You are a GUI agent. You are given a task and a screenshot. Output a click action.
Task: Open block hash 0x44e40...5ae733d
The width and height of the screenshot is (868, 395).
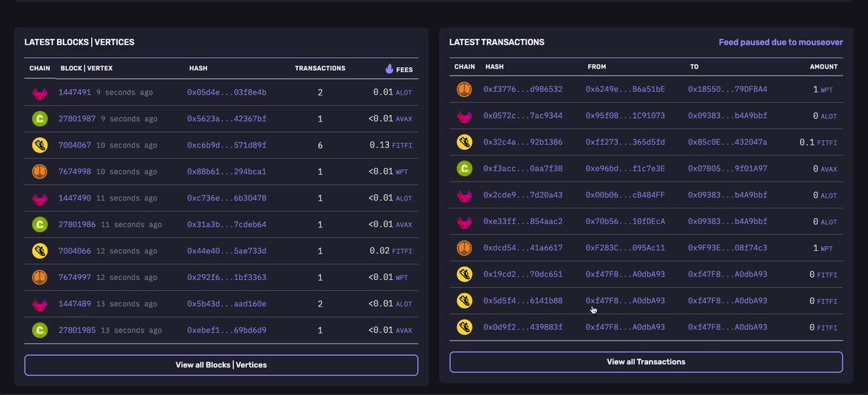pos(227,251)
